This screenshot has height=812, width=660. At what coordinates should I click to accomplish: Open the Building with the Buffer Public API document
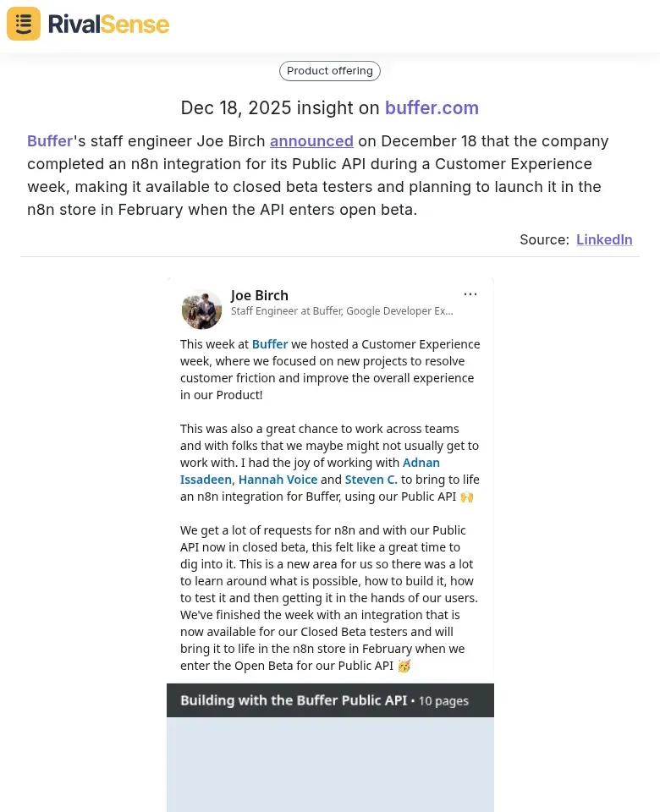click(292, 700)
